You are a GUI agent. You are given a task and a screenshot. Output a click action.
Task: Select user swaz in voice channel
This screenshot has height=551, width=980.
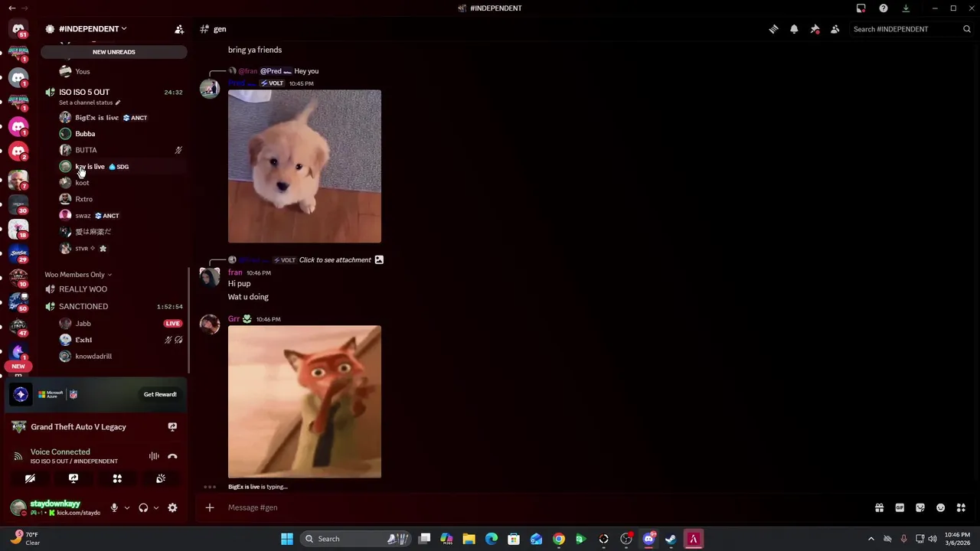click(83, 216)
